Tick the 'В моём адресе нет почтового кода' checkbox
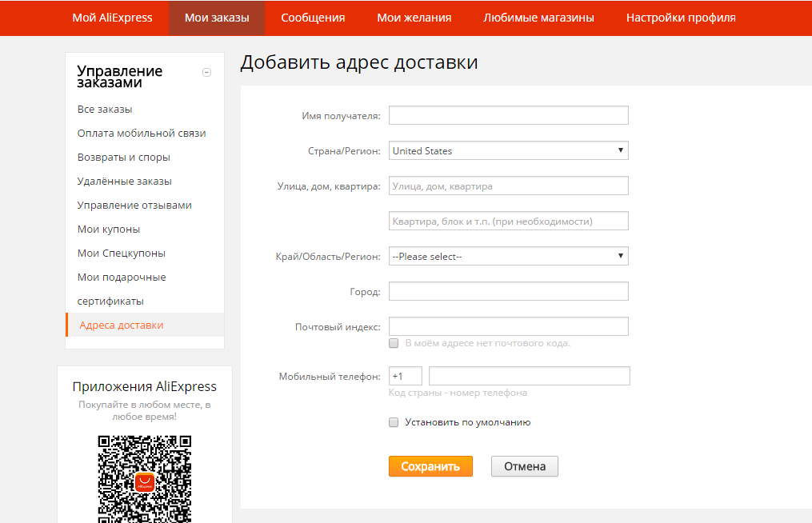Viewport: 812px width, 523px height. (x=394, y=343)
